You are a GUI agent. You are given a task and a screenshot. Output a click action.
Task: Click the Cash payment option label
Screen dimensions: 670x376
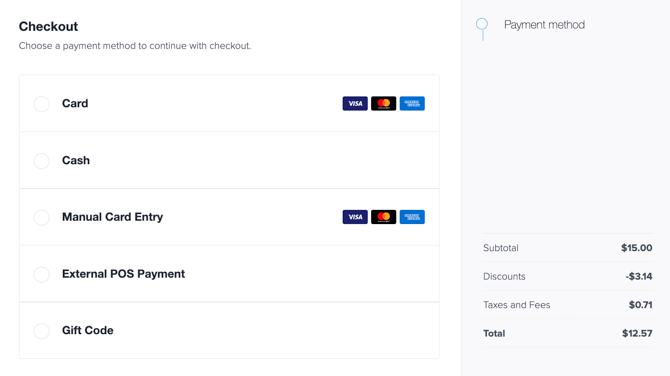tap(76, 160)
